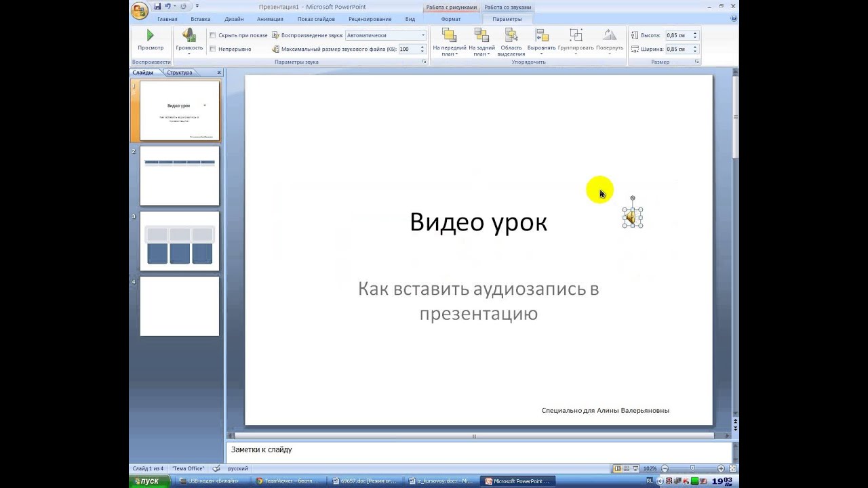Enable Непрерывно checkbox
Image resolution: width=868 pixels, height=488 pixels.
tap(213, 49)
